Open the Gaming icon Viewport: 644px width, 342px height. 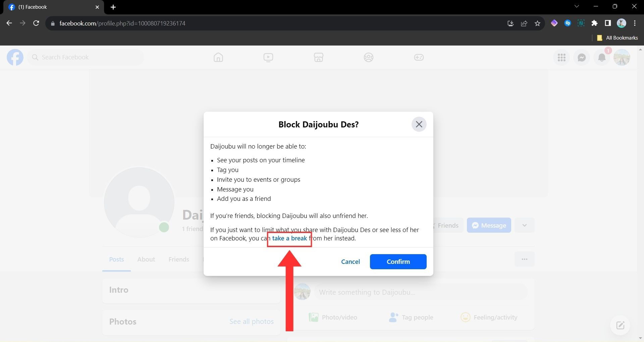pyautogui.click(x=419, y=57)
